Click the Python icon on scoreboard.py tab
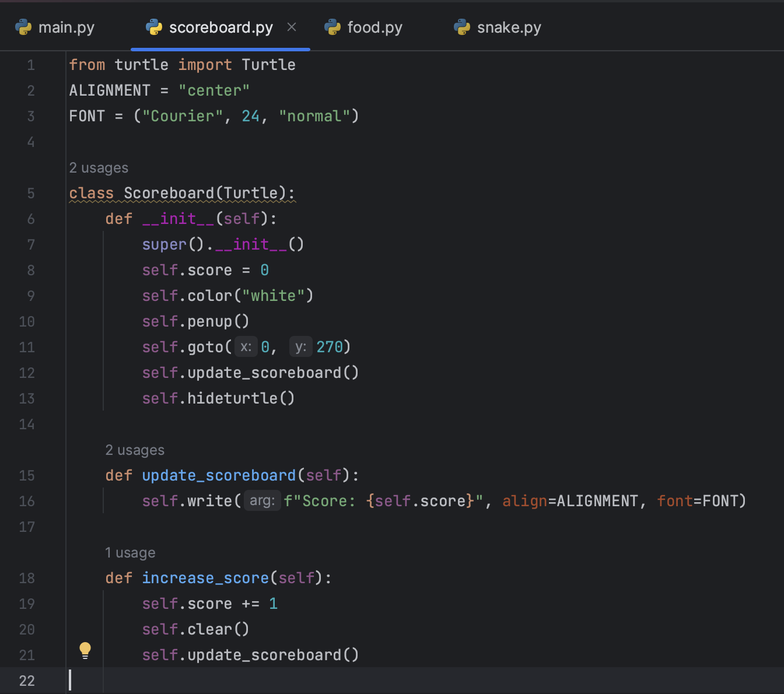The width and height of the screenshot is (784, 694). point(154,27)
